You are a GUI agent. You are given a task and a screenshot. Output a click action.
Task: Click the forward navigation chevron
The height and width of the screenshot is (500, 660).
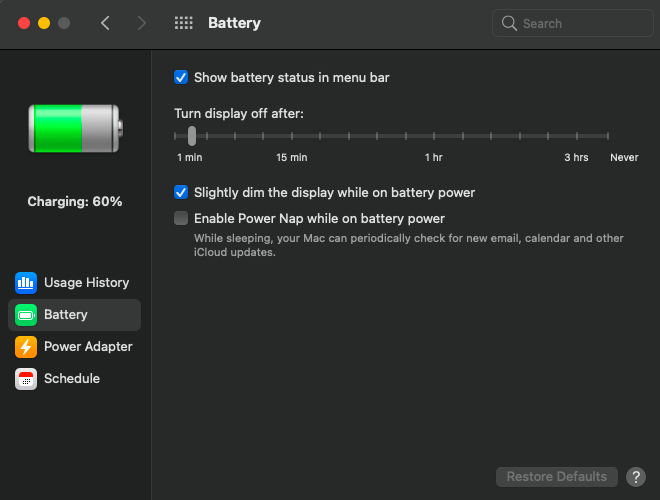(141, 23)
